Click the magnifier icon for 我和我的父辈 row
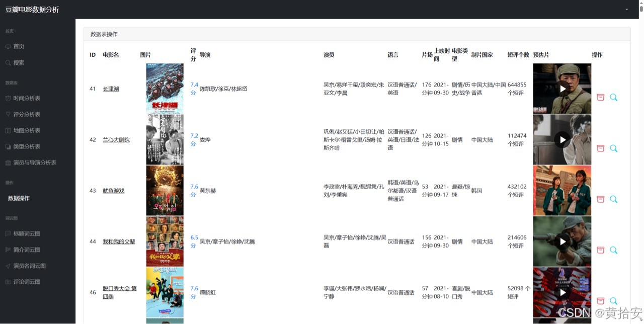Screen dimensions: 644x324 click(x=613, y=250)
